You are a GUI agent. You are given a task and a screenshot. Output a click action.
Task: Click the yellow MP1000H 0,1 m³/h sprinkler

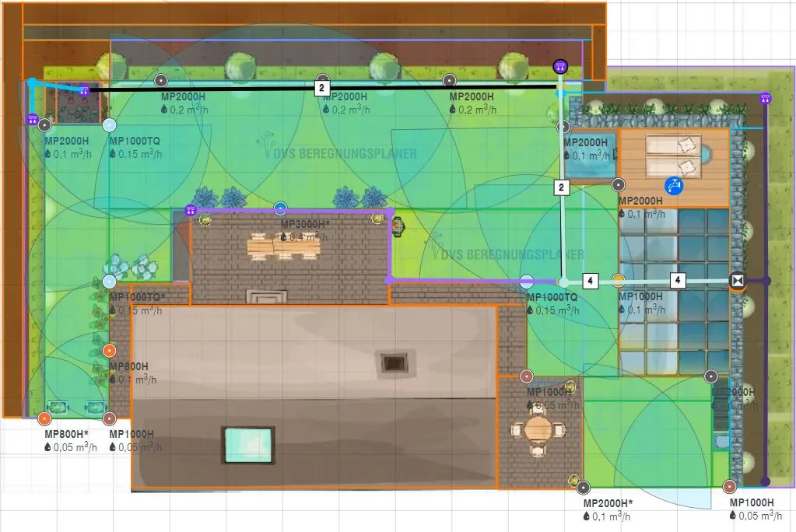click(618, 280)
